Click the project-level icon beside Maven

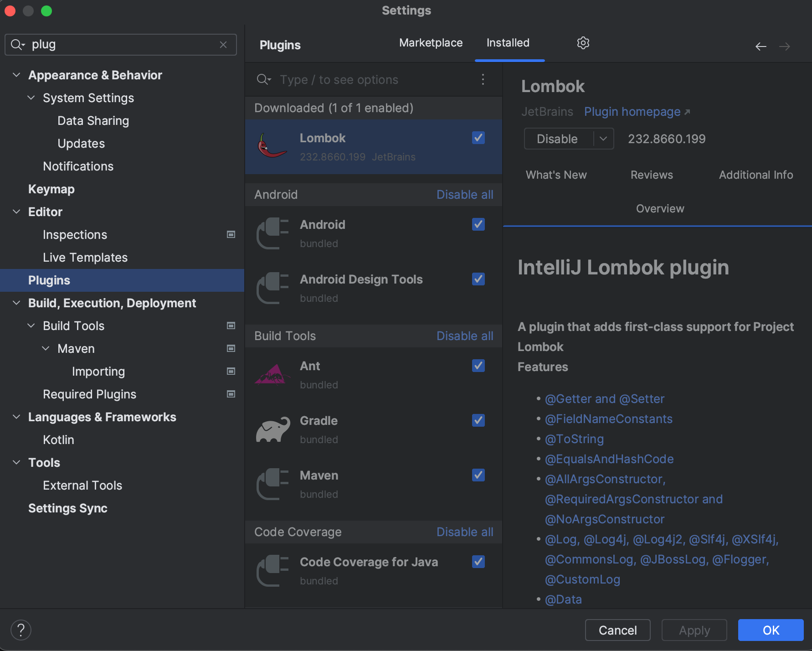tap(231, 348)
